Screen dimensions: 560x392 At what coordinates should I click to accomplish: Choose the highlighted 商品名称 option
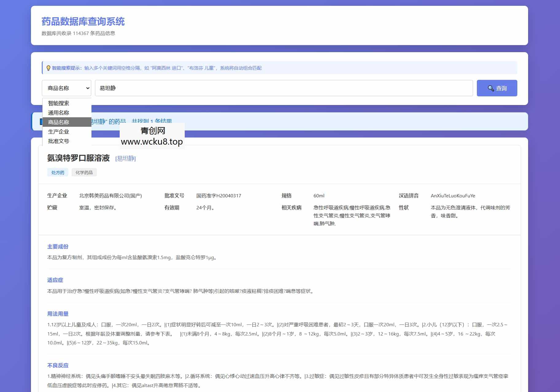(58, 122)
